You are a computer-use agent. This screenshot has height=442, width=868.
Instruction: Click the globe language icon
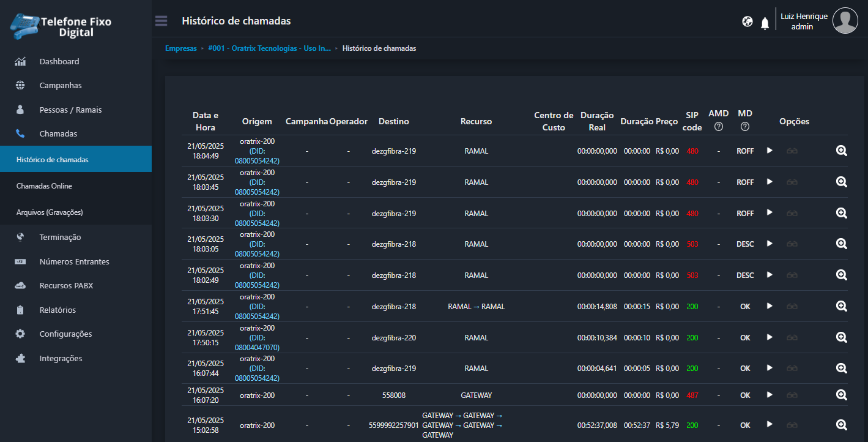tap(747, 21)
